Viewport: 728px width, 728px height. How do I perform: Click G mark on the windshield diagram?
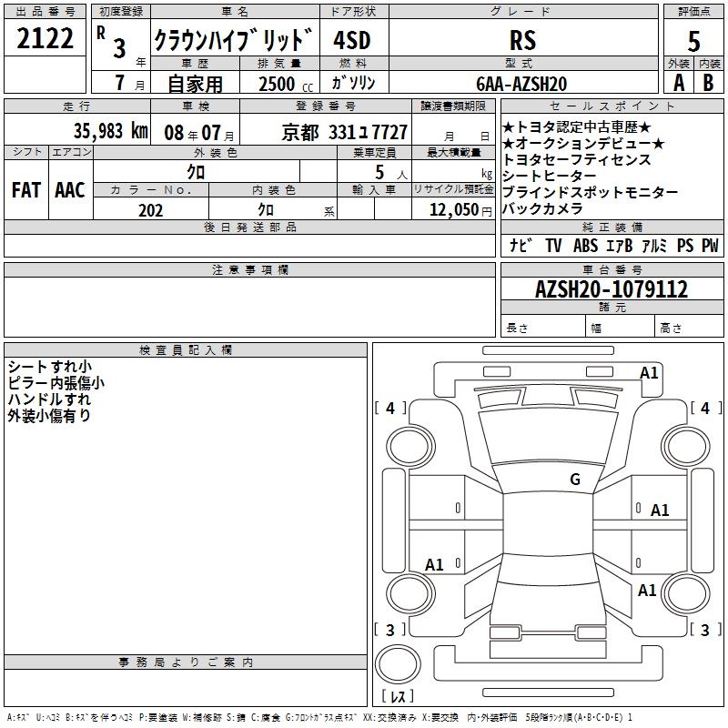point(575,479)
